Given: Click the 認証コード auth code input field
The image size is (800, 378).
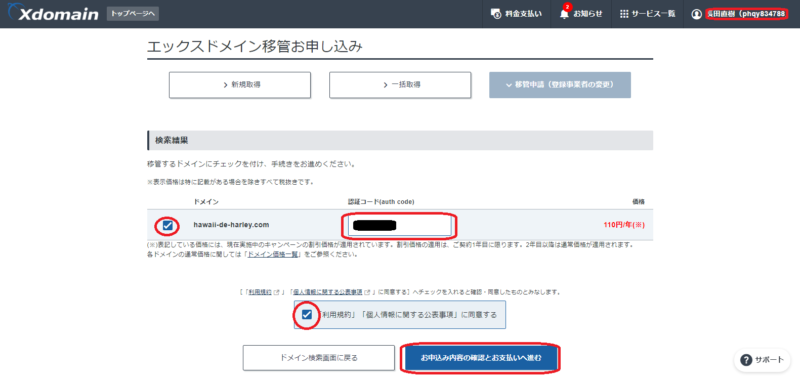Looking at the screenshot, I should pyautogui.click(x=399, y=225).
